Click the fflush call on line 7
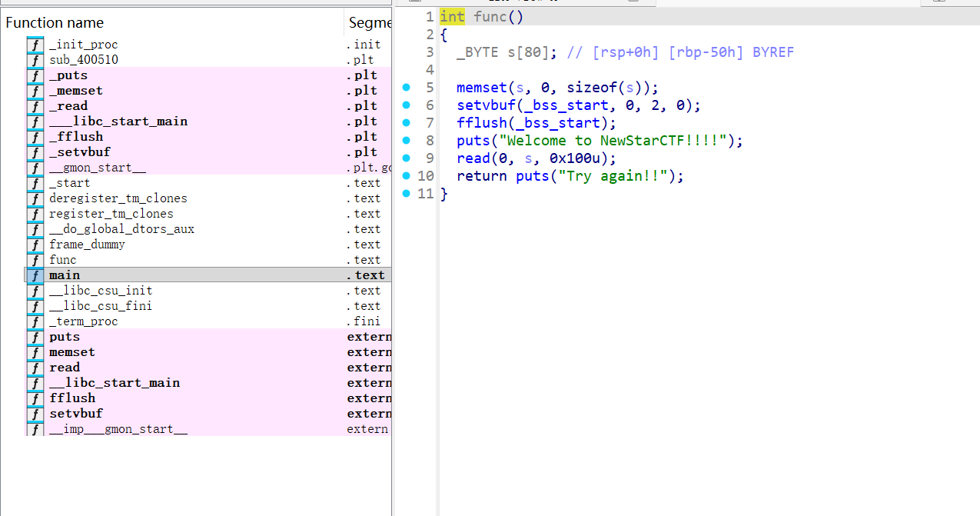This screenshot has height=516, width=980. pos(481,123)
